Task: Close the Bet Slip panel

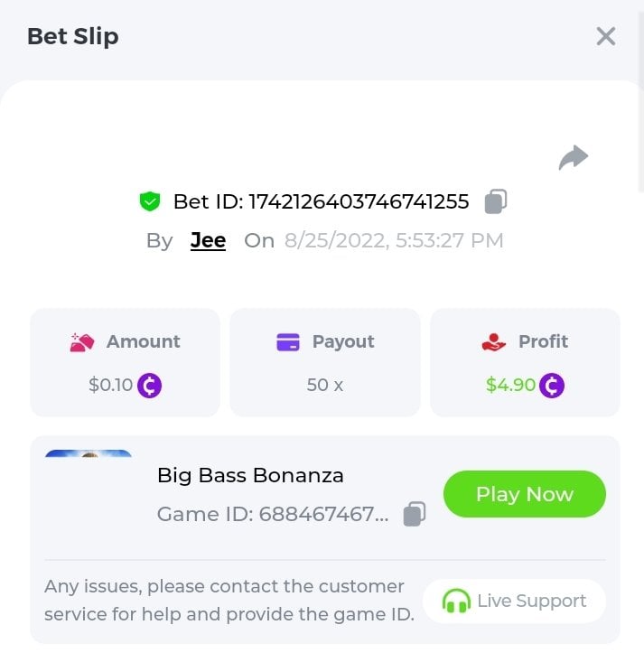Action: click(605, 36)
